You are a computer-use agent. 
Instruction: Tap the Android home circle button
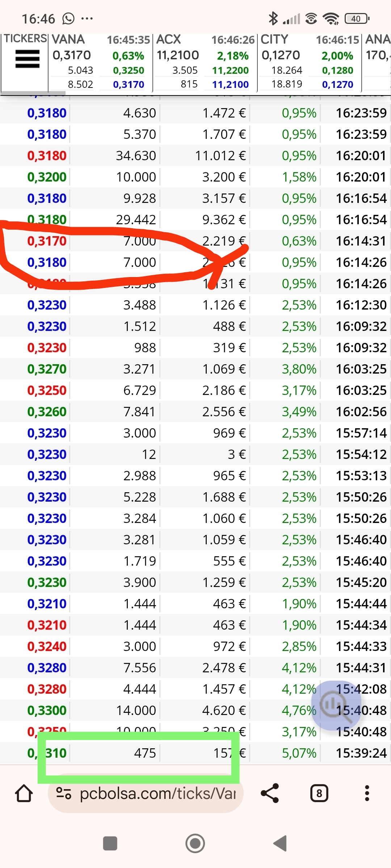point(195,843)
